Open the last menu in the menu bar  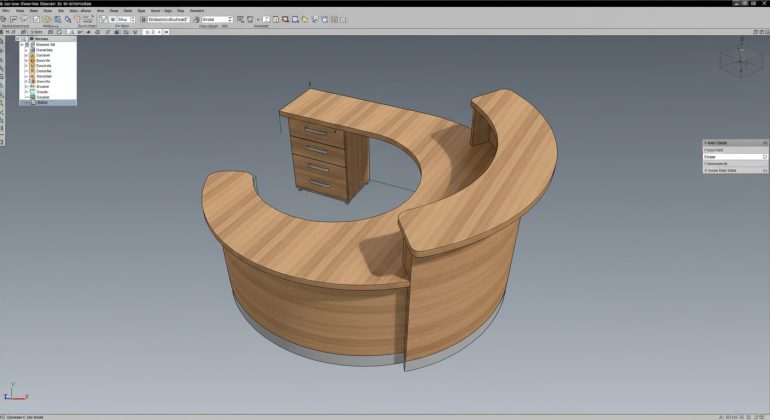pyautogui.click(x=197, y=11)
